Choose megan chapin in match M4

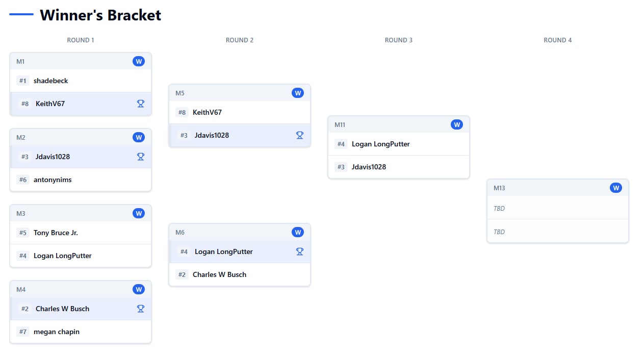(57, 332)
